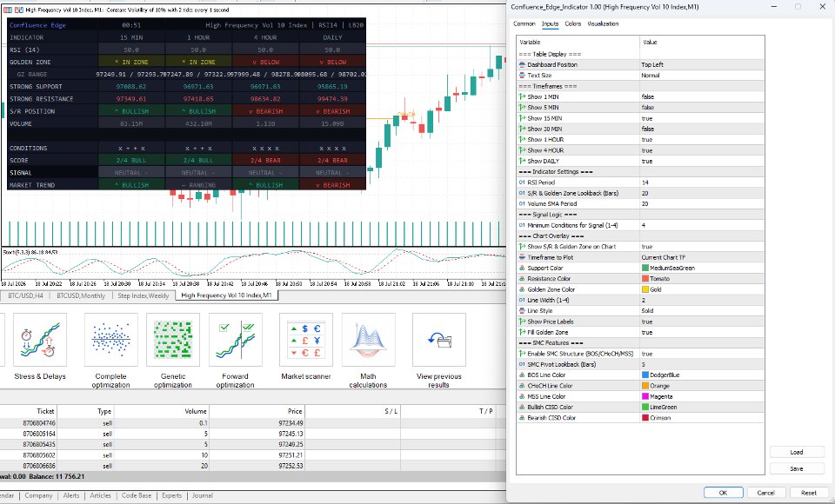Click the Cancel button

click(x=765, y=493)
